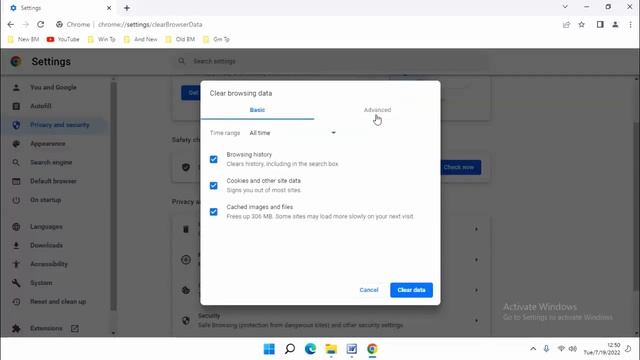Viewport: 640px width, 360px height.
Task: Toggle the side panel icon
Action: [600, 24]
